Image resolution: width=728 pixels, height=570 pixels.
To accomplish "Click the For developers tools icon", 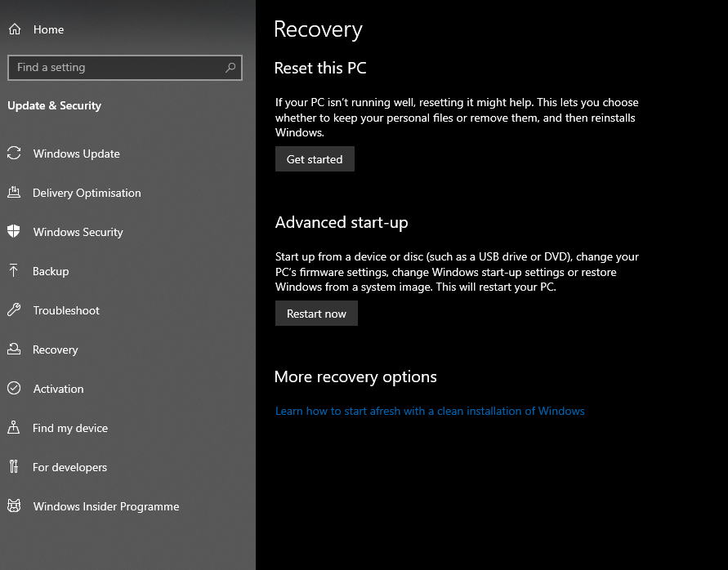I will pyautogui.click(x=14, y=466).
